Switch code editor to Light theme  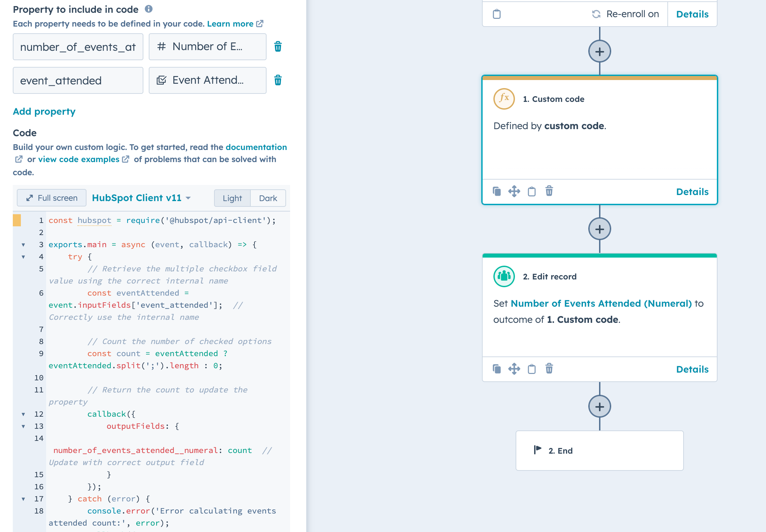point(232,198)
